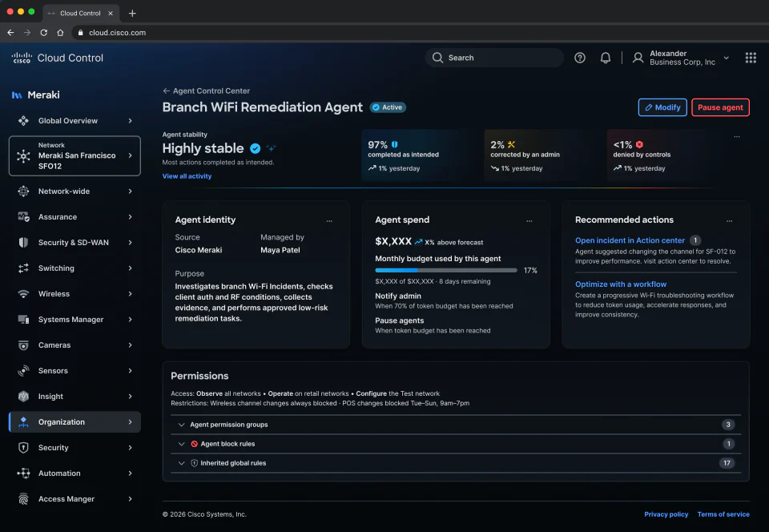The width and height of the screenshot is (769, 532).
Task: Click the Switching arrows icon
Action: click(x=23, y=268)
